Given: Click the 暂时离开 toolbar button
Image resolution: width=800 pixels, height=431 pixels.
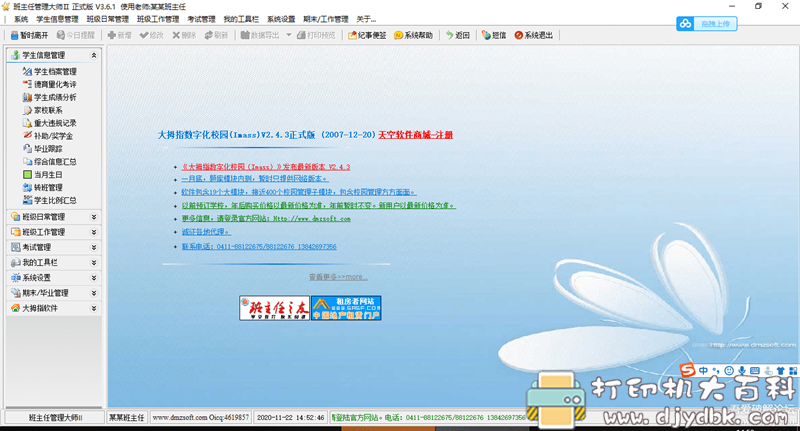Looking at the screenshot, I should pyautogui.click(x=29, y=35).
